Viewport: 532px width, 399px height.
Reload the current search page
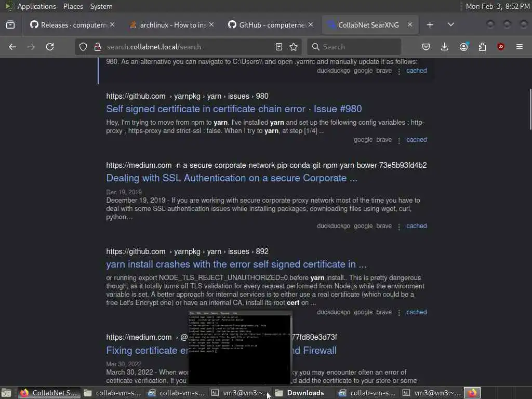click(50, 47)
